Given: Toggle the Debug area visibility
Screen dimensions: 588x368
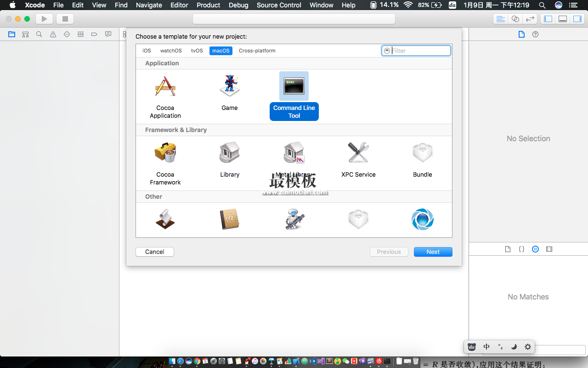Looking at the screenshot, I should 562,19.
